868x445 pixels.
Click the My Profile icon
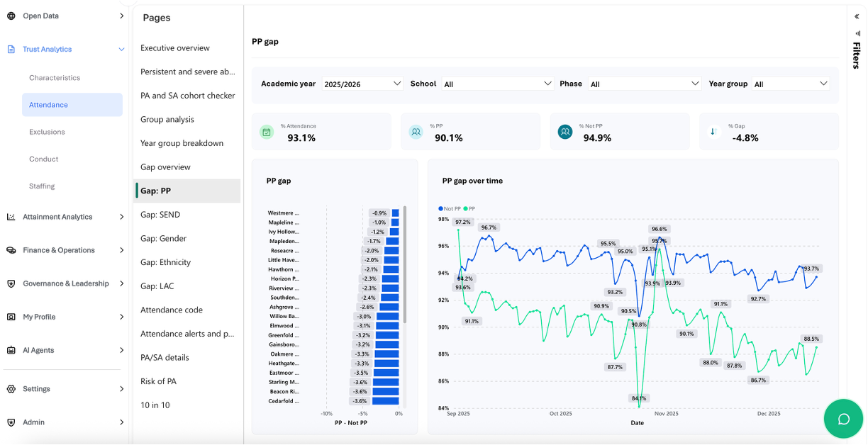click(11, 317)
